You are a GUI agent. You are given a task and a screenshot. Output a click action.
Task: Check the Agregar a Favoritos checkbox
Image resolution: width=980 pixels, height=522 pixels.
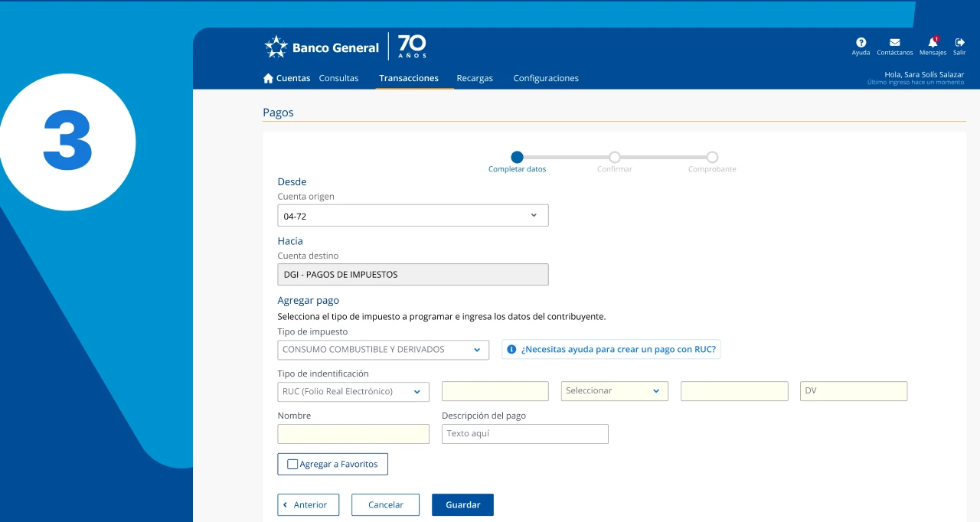coord(292,464)
